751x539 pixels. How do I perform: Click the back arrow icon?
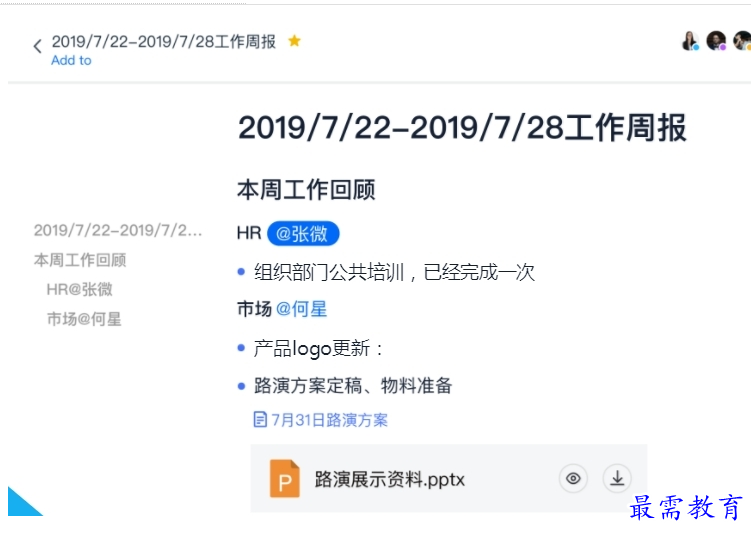(37, 46)
